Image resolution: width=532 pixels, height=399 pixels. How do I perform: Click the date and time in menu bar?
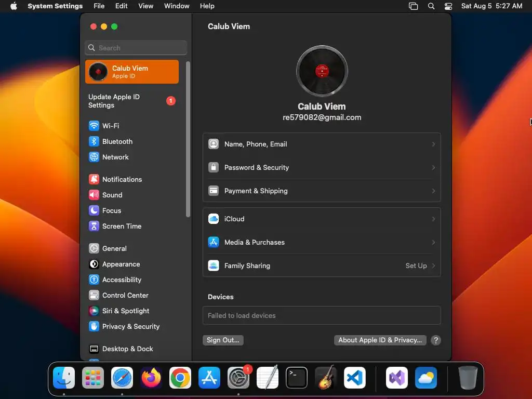point(491,6)
